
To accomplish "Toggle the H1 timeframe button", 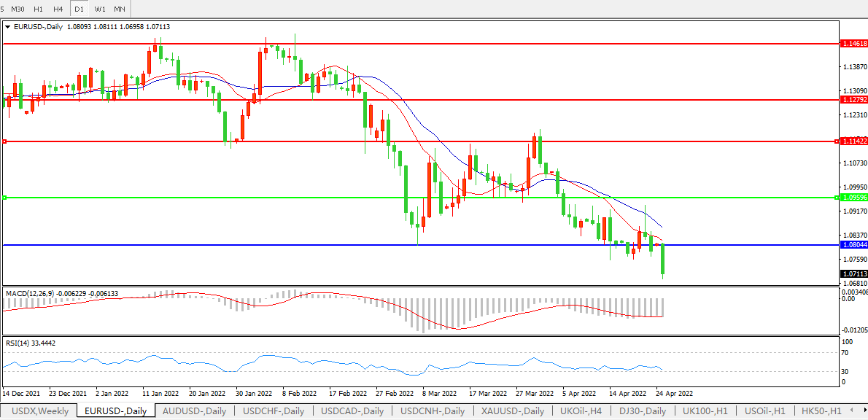I will click(x=39, y=8).
